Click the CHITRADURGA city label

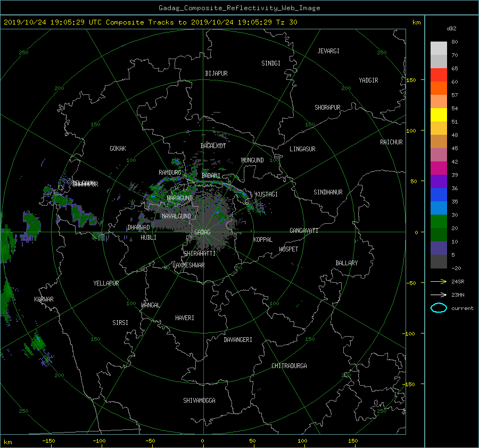click(289, 366)
